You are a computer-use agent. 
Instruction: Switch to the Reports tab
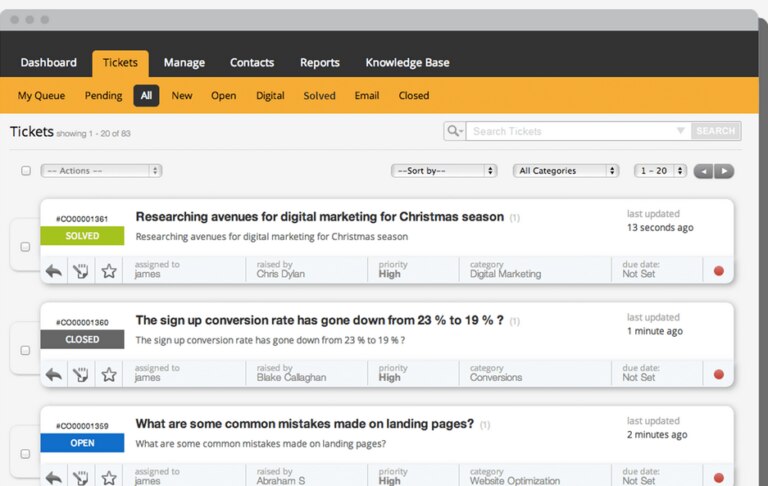click(320, 63)
